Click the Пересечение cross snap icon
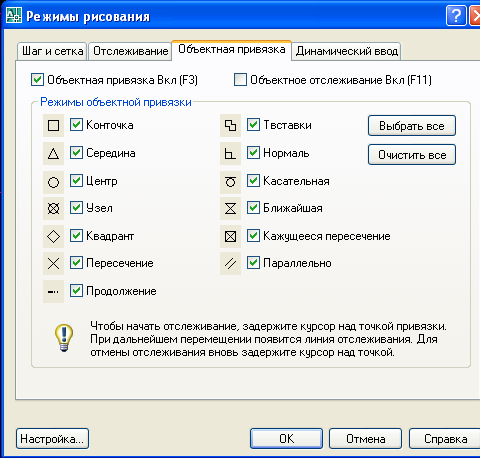 click(53, 264)
